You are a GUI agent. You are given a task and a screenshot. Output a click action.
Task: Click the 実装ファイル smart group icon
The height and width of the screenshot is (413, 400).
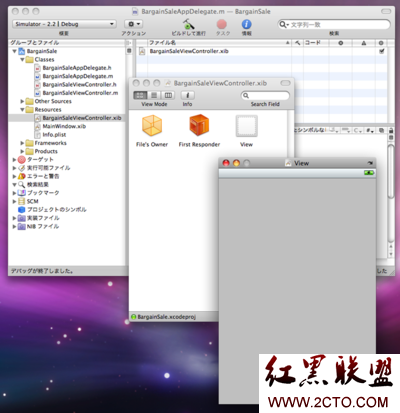pos(22,218)
